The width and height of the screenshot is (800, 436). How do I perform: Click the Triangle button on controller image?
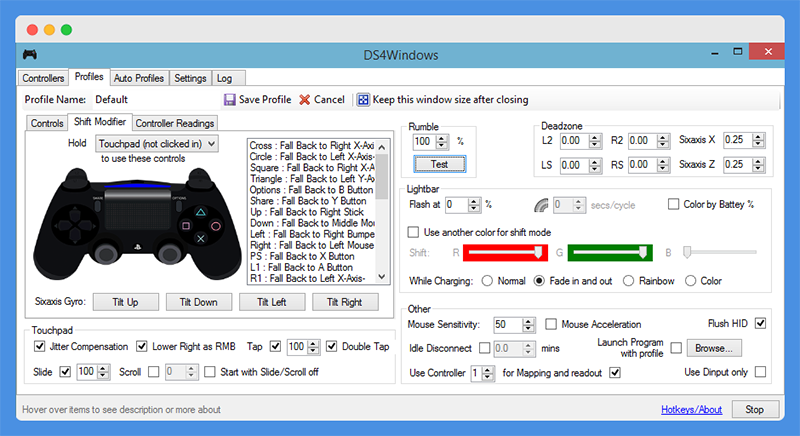pyautogui.click(x=201, y=212)
